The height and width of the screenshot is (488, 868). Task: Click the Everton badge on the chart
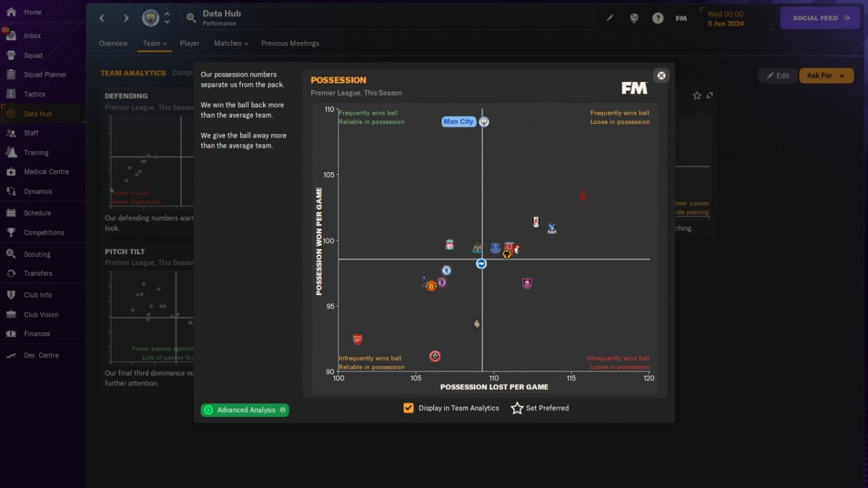coord(495,249)
